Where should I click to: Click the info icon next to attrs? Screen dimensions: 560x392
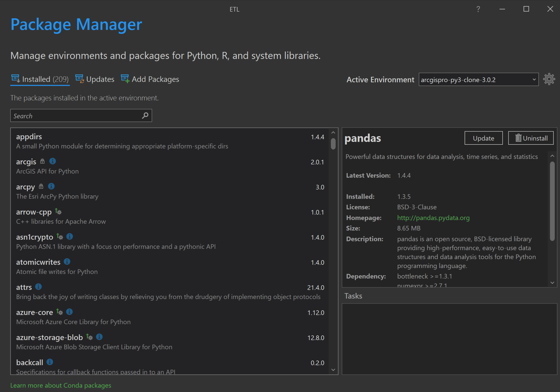pyautogui.click(x=39, y=286)
